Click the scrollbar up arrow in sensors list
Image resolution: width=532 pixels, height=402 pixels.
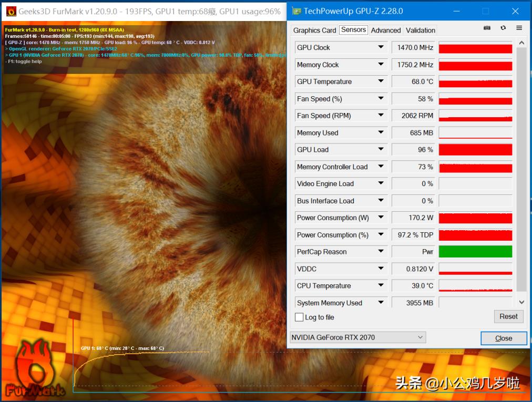(x=521, y=43)
